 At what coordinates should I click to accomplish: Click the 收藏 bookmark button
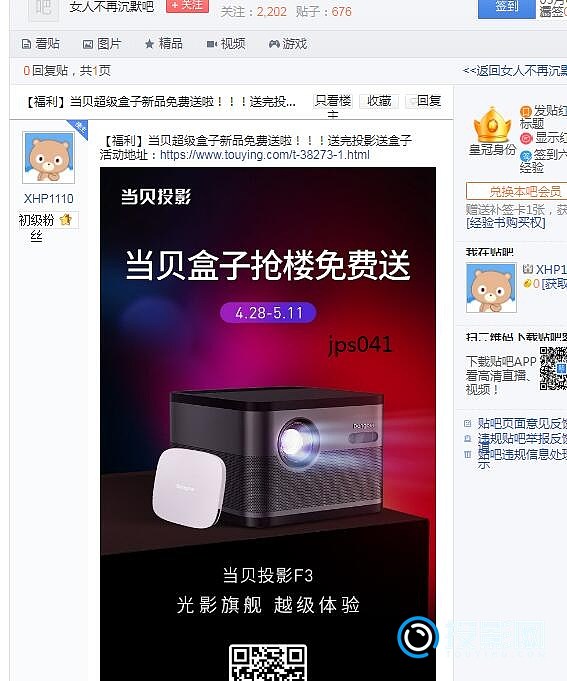(379, 101)
